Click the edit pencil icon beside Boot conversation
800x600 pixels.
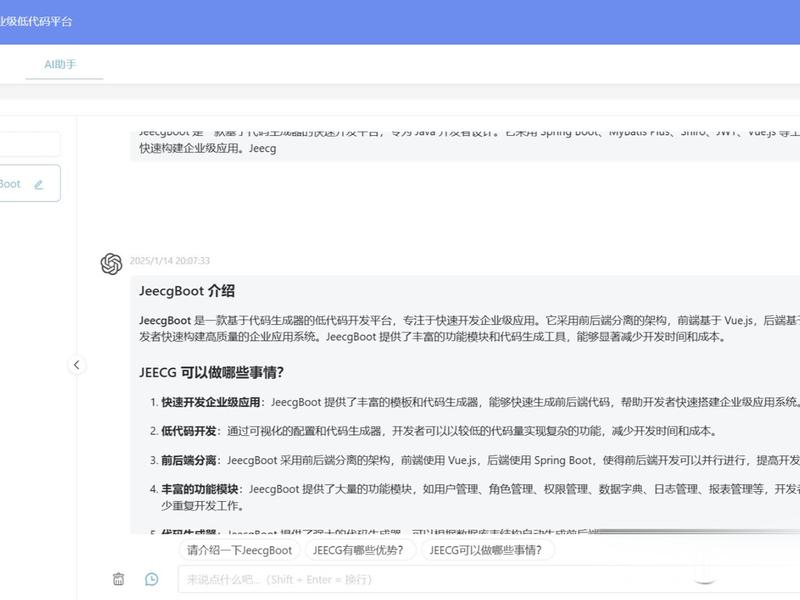39,185
